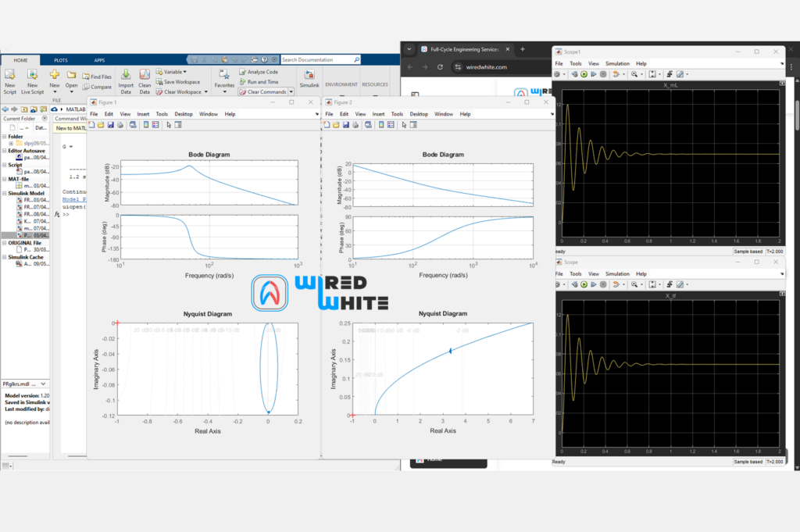Click Stop button in Scope1 toolbar
This screenshot has width=800, height=532.
point(603,74)
